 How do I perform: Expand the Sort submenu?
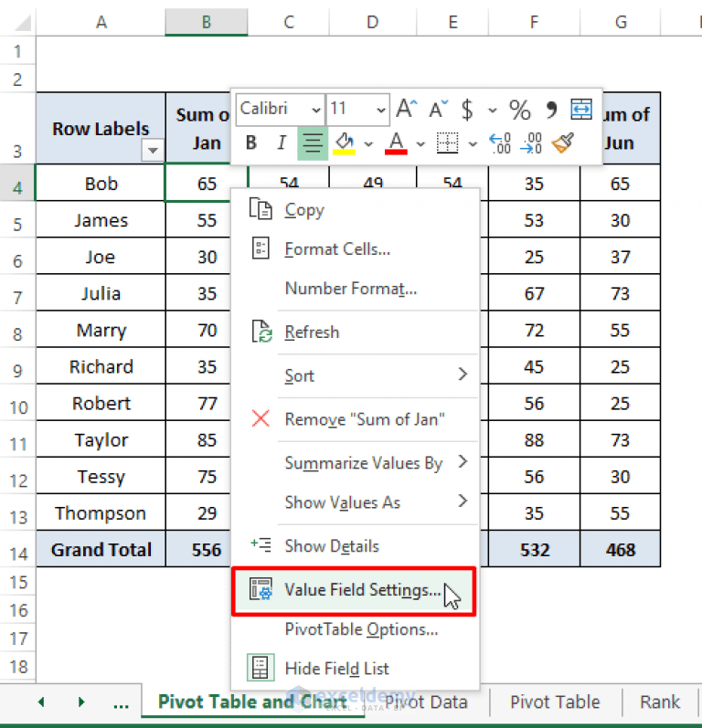[356, 375]
